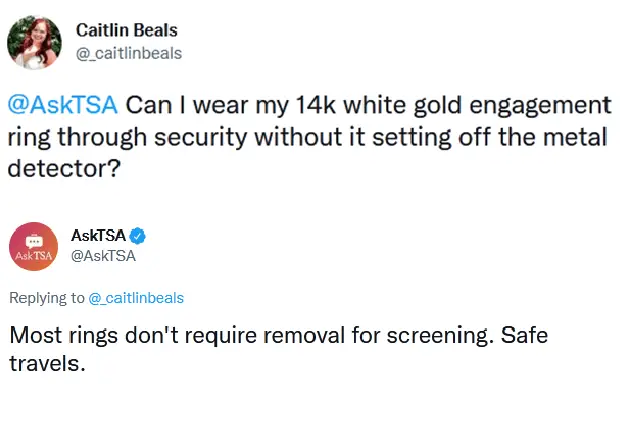
Task: Click the speech bubble icon in the AskTSA logo
Action: (33, 241)
